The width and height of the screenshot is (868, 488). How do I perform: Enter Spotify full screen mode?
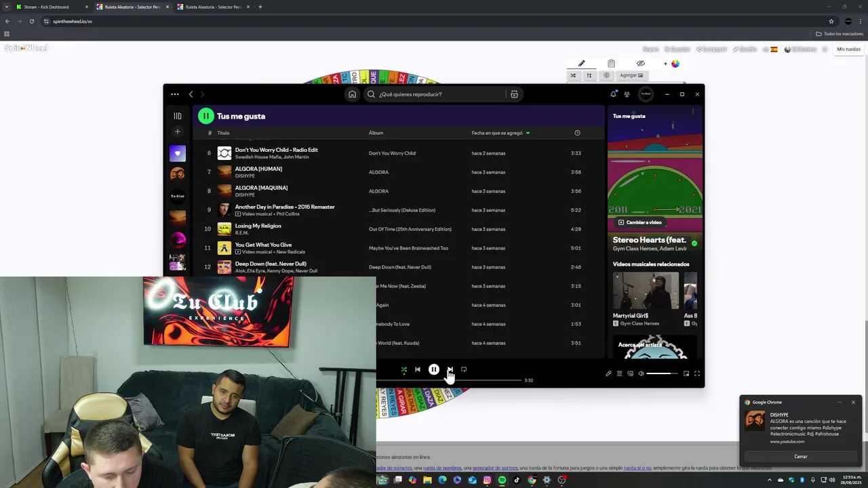(697, 373)
